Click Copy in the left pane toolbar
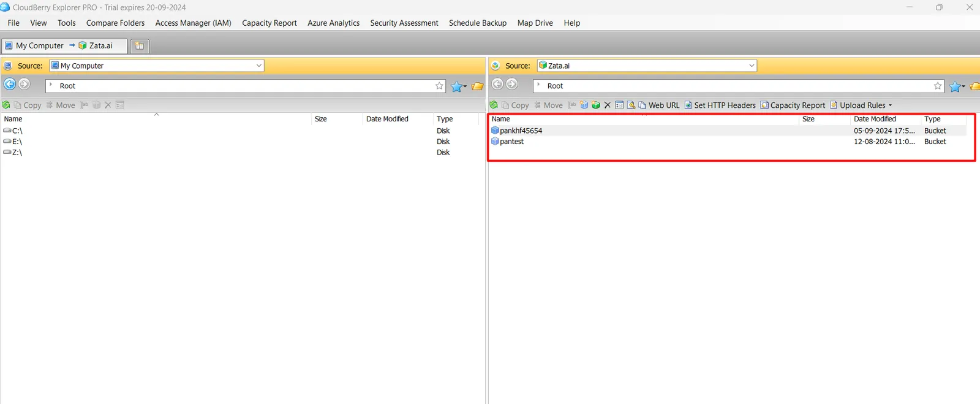This screenshot has width=980, height=404. 28,105
